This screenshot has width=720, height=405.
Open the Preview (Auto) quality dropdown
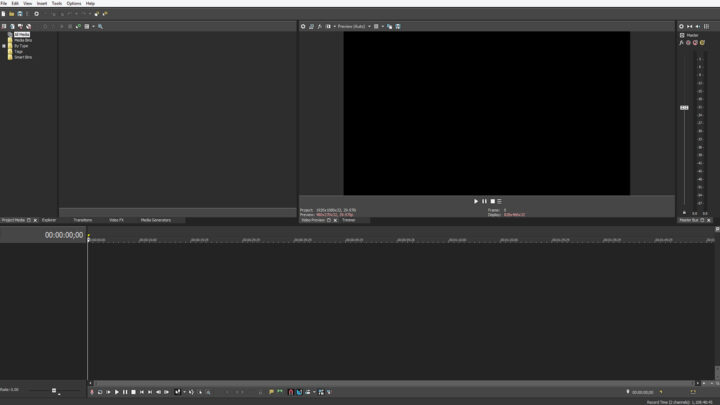354,26
